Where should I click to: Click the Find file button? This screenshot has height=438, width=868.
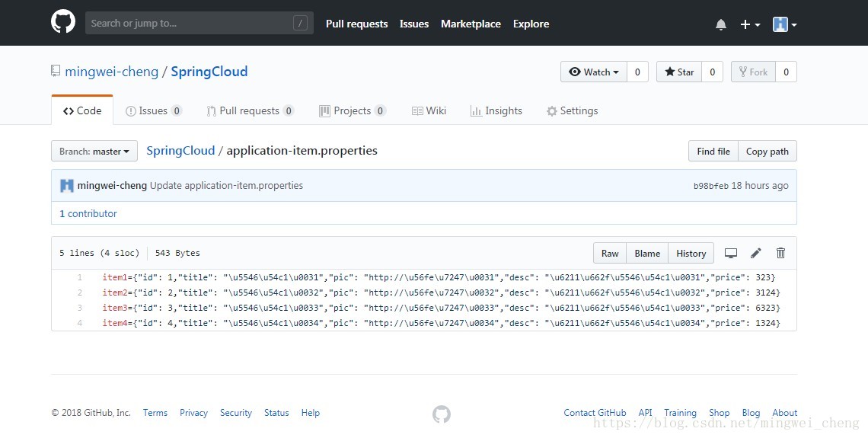713,151
